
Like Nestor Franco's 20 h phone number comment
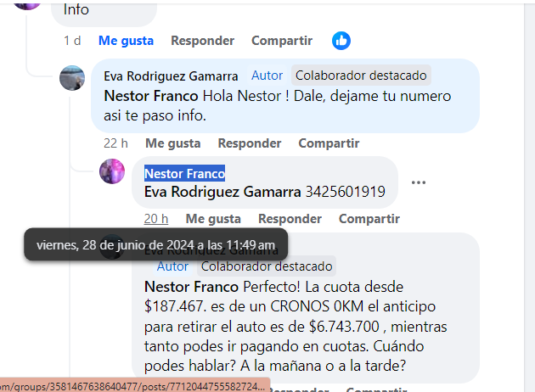[213, 219]
